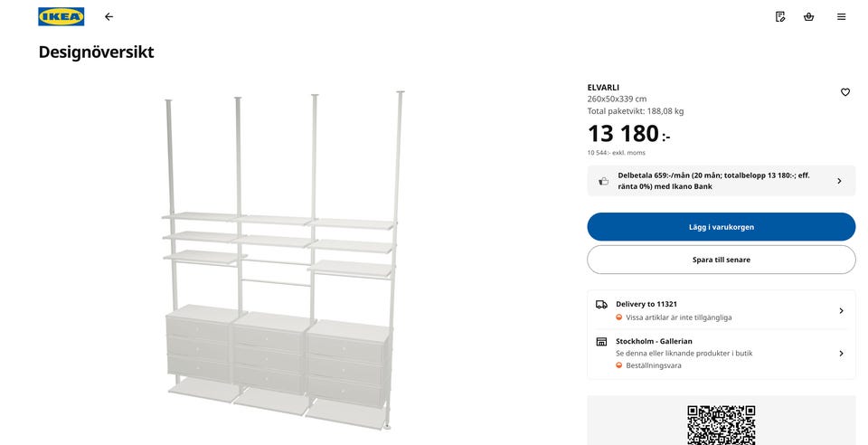Click Spara till senare
Viewport: 868px width, 445px height.
coord(721,260)
